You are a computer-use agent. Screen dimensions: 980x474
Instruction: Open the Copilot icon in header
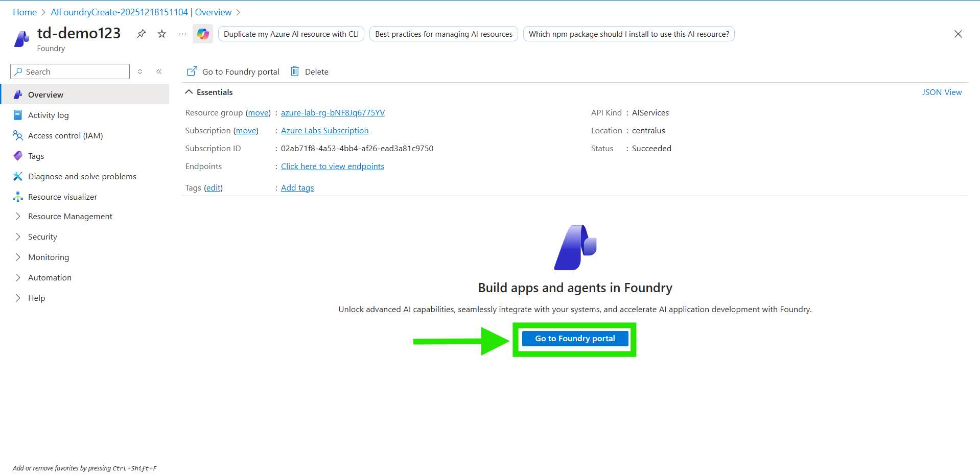point(203,34)
